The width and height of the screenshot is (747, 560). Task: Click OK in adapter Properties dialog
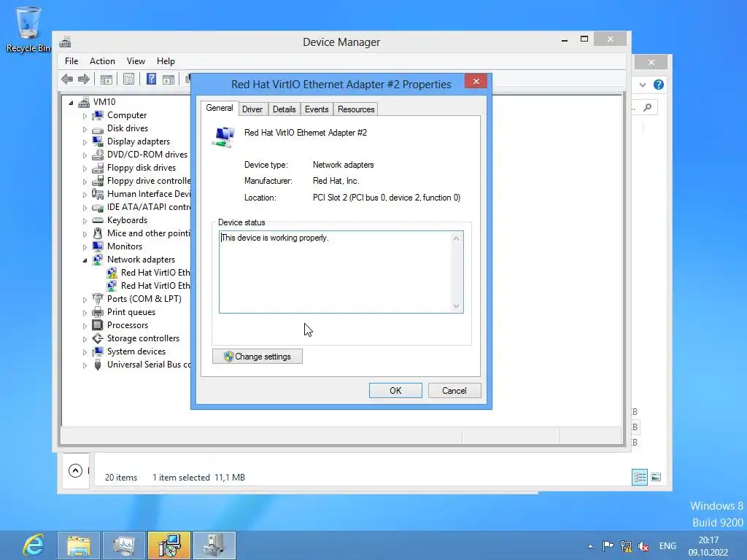[x=395, y=391]
